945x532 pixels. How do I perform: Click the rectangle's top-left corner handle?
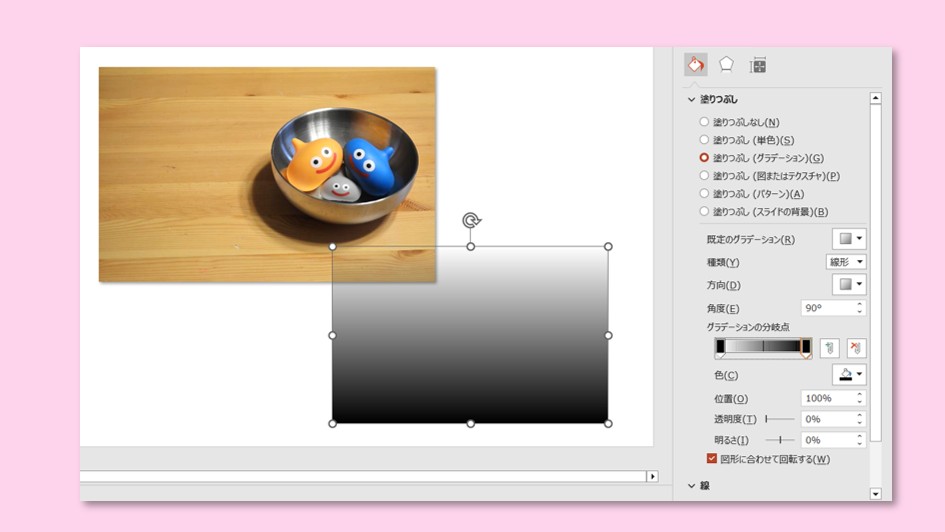(x=333, y=246)
